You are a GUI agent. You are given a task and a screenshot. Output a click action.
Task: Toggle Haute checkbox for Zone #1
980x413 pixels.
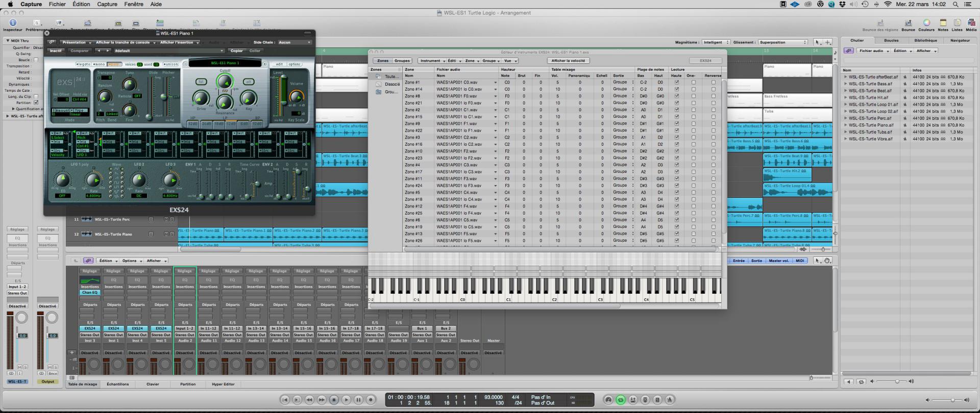[x=676, y=82]
